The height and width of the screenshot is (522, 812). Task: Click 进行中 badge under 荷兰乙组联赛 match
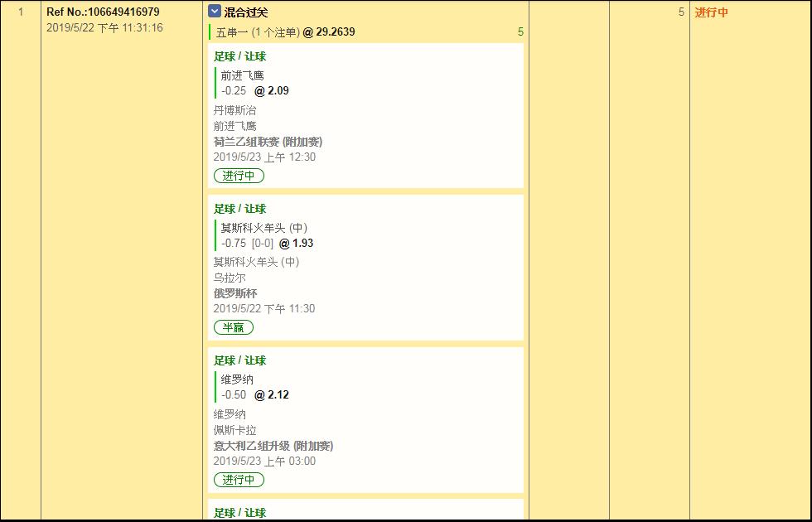[x=239, y=176]
